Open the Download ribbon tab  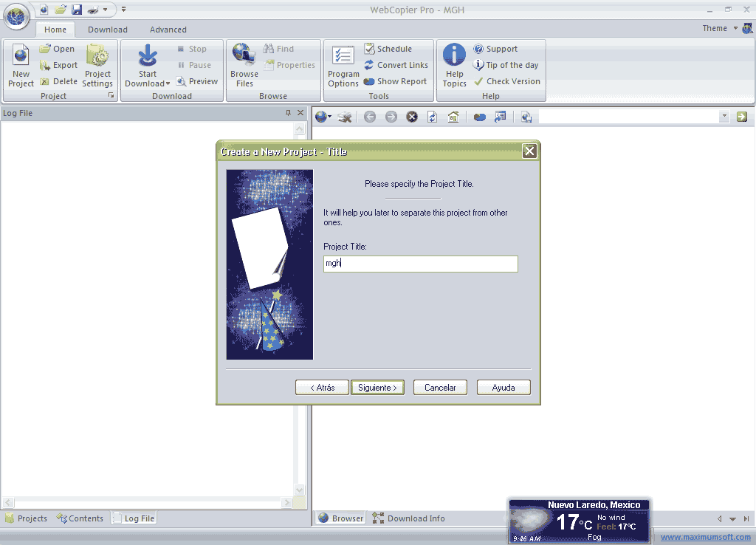pos(108,29)
